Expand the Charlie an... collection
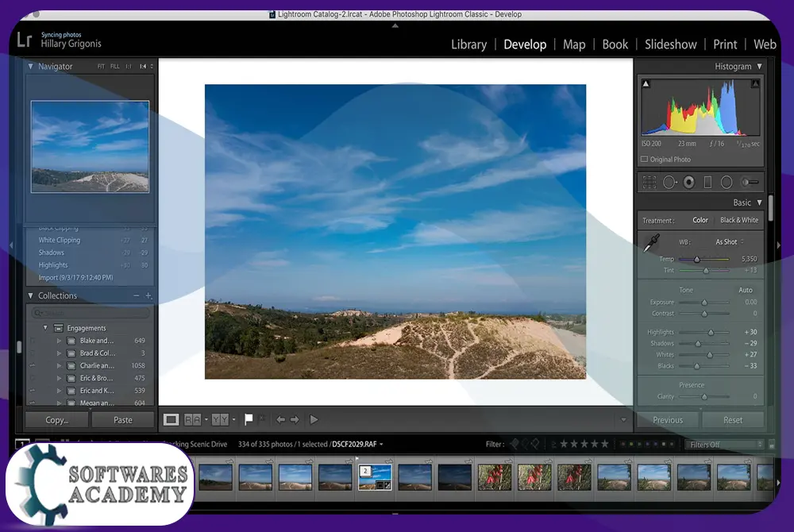The width and height of the screenshot is (794, 532). tap(59, 365)
